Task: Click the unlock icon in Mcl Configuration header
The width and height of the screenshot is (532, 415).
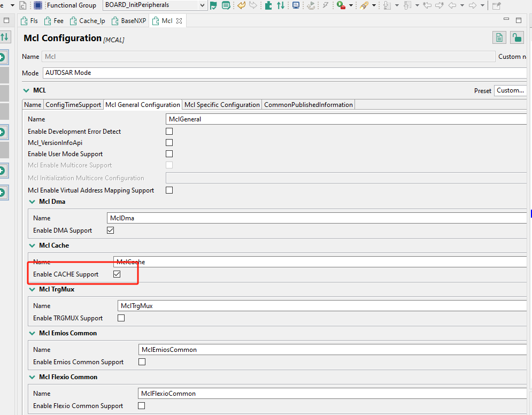Action: [x=517, y=37]
